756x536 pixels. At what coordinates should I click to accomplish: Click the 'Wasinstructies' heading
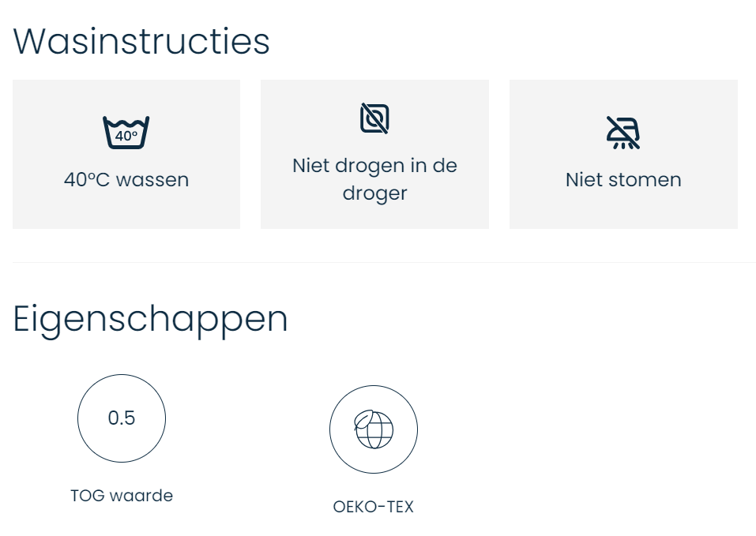[141, 41]
